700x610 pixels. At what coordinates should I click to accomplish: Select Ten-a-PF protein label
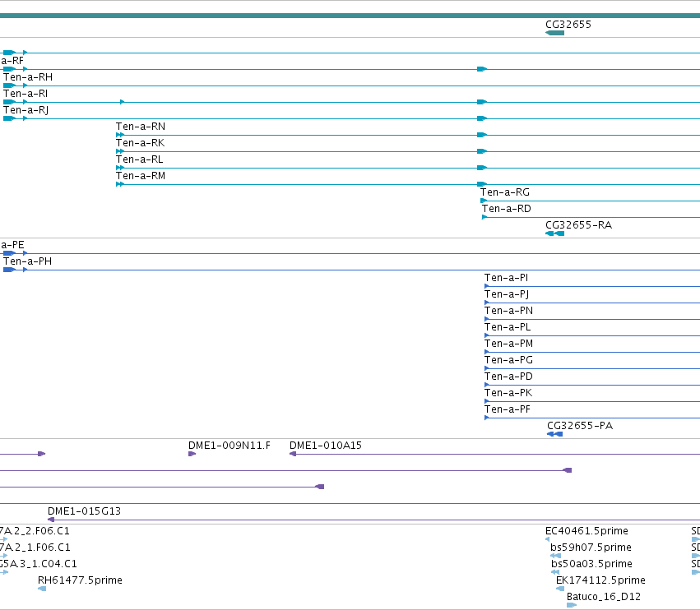pyautogui.click(x=508, y=410)
